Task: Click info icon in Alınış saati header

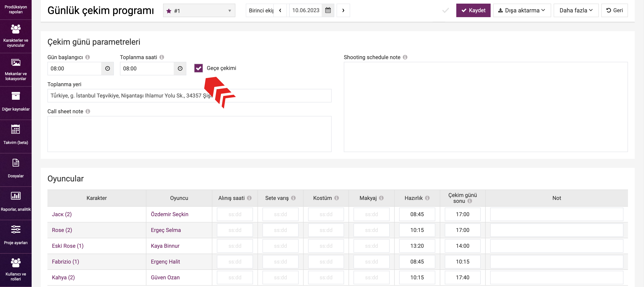Action: (249, 198)
